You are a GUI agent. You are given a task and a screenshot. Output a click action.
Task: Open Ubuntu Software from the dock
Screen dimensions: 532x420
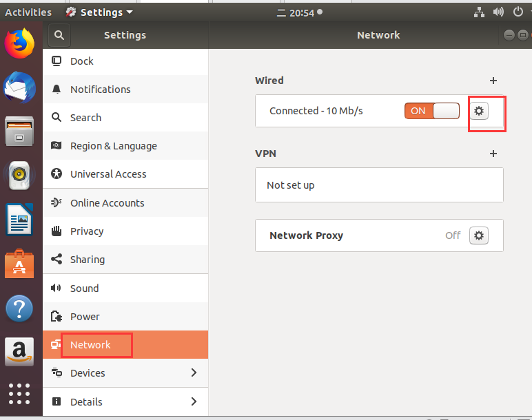point(19,264)
